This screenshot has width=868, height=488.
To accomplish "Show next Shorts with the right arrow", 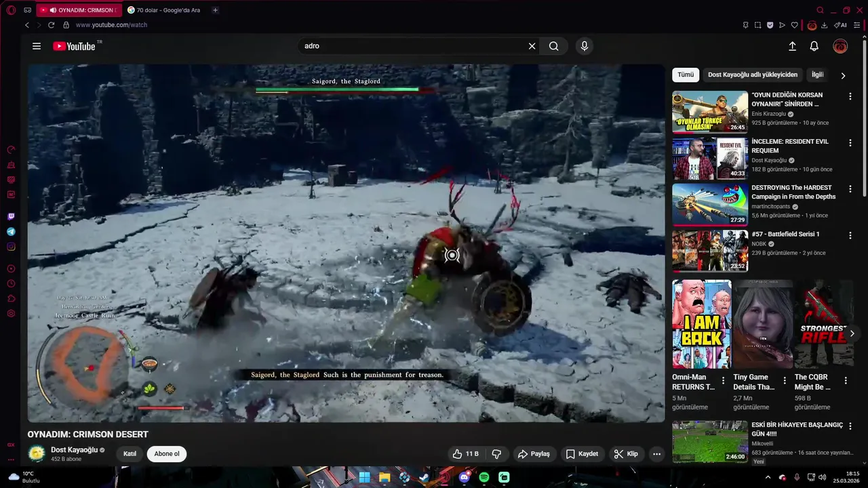I will [852, 333].
